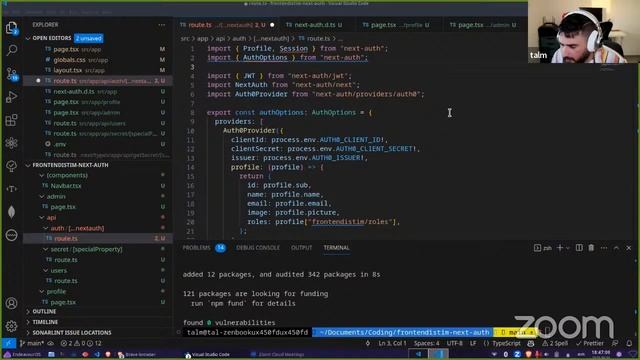The height and width of the screenshot is (360, 640).
Task: Click the [...nextauth] breadcrumb segment
Action: click(x=272, y=38)
